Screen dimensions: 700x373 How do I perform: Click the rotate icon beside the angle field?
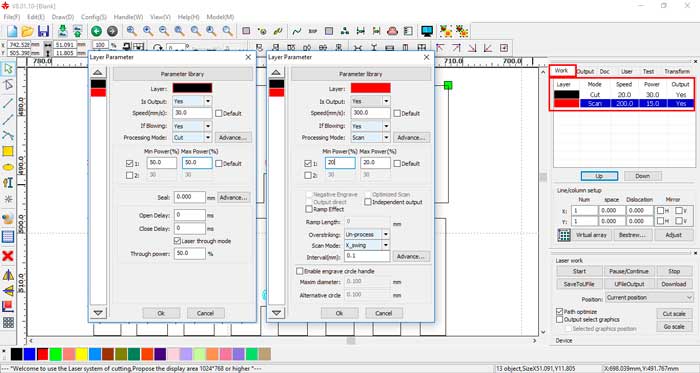point(158,47)
